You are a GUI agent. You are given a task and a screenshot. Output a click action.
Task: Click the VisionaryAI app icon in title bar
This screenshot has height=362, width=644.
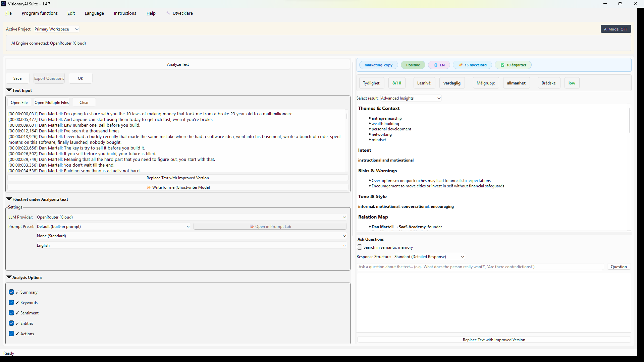tap(3, 4)
